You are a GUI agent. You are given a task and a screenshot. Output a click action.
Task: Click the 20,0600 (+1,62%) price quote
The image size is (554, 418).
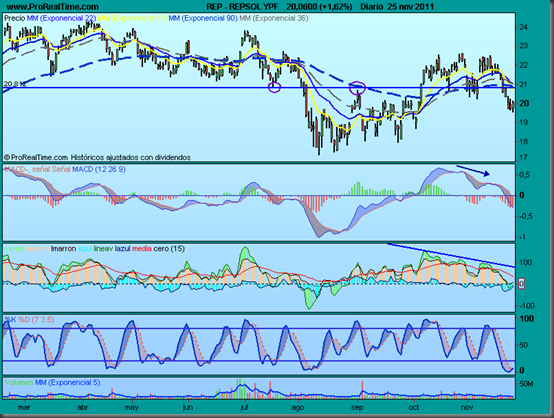[x=319, y=6]
